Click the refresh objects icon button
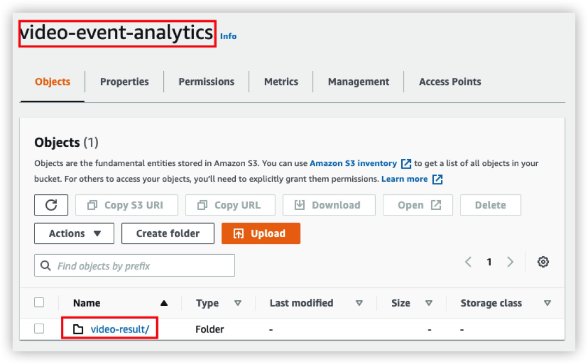Viewport: 588px width, 364px height. [x=51, y=205]
